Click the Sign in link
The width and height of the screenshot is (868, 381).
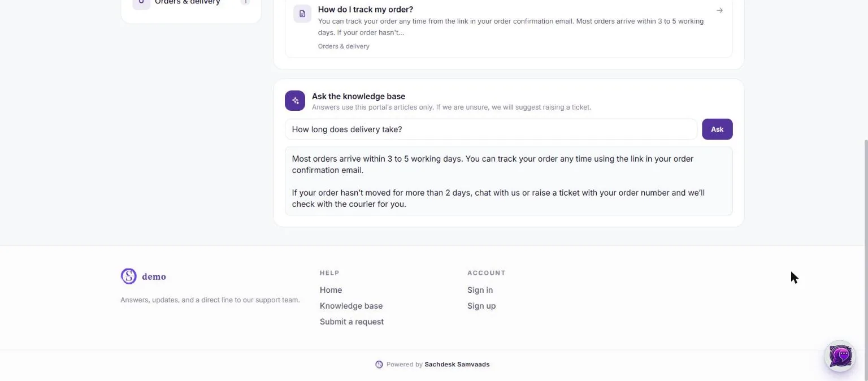point(480,290)
